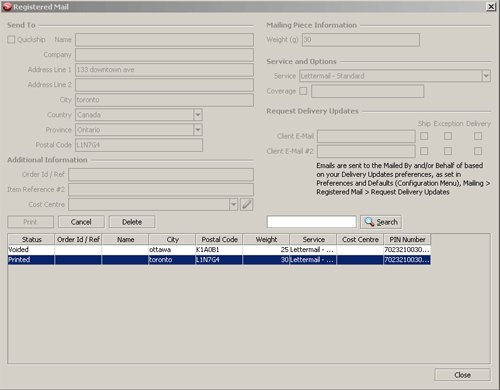
Task: Click the Postal Code column header
Action: coord(219,239)
